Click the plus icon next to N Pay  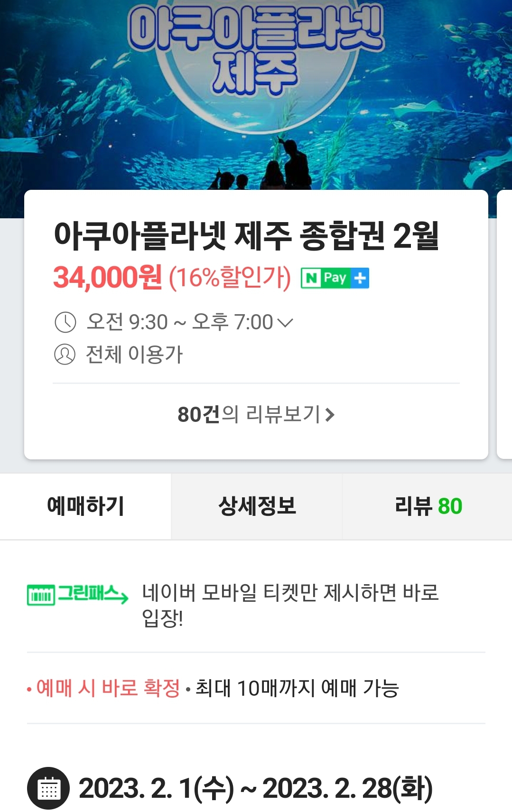361,278
